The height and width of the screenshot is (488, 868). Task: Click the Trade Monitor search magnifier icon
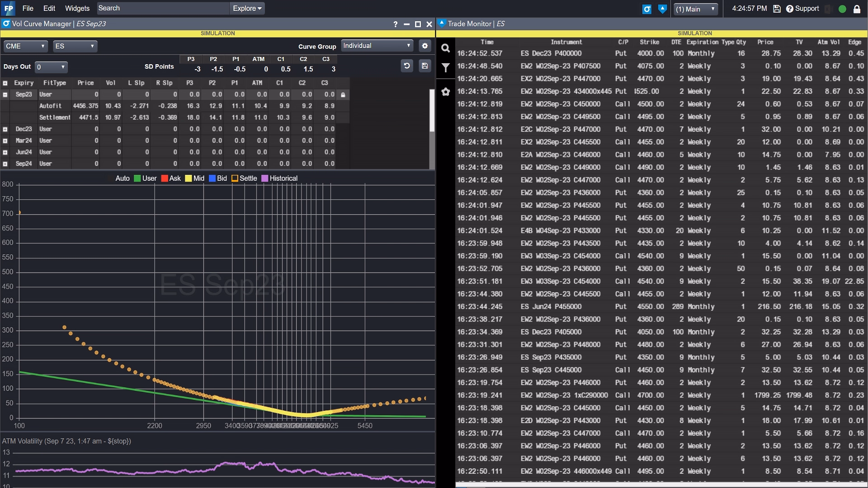[445, 48]
